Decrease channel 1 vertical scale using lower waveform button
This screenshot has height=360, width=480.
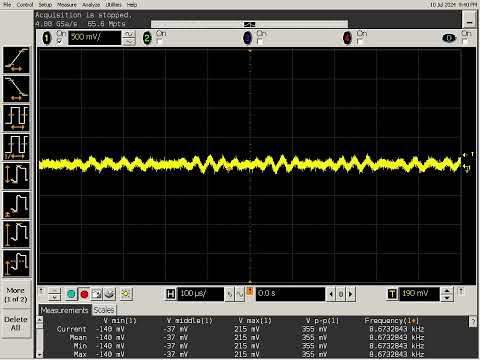pyautogui.click(x=129, y=42)
